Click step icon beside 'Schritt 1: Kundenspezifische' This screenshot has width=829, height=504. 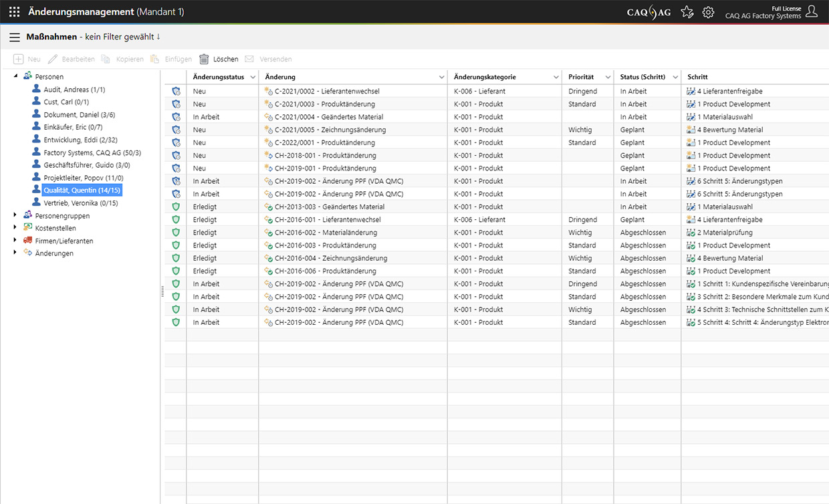coord(691,283)
